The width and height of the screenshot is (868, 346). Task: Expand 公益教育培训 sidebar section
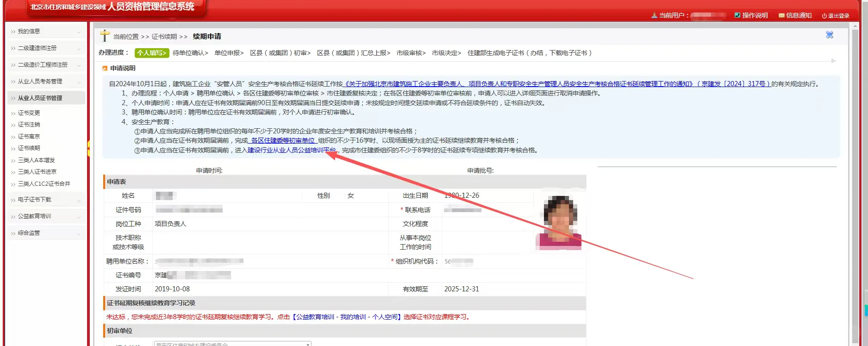pyautogui.click(x=46, y=216)
